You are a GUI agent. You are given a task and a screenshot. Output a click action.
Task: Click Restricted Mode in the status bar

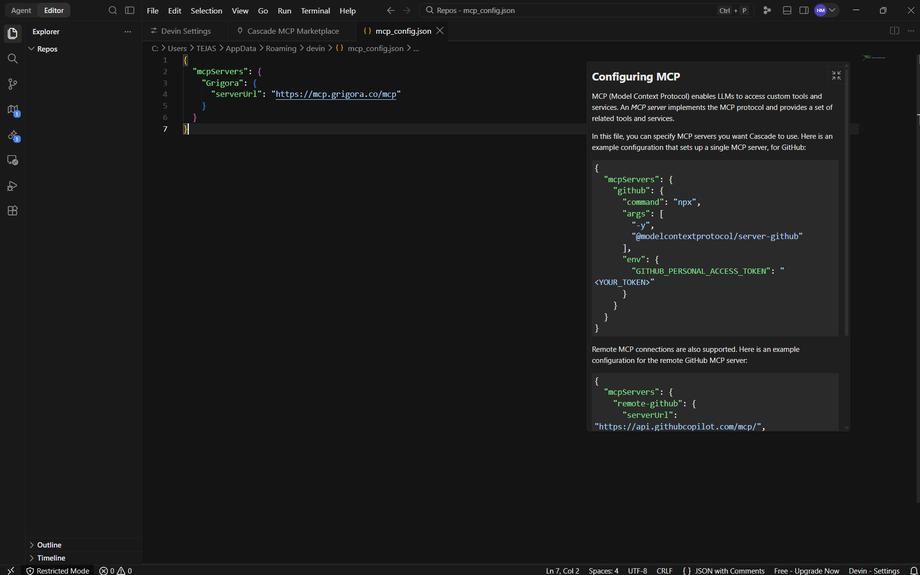58,570
